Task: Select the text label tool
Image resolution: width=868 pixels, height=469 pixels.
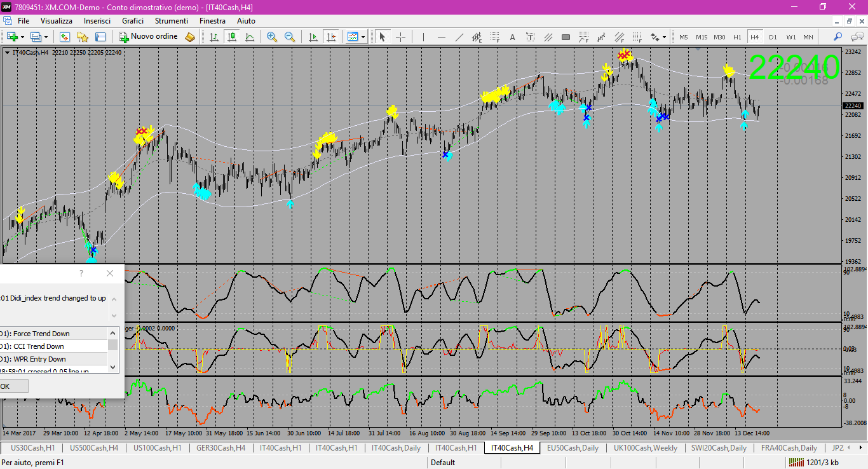Action: point(530,37)
